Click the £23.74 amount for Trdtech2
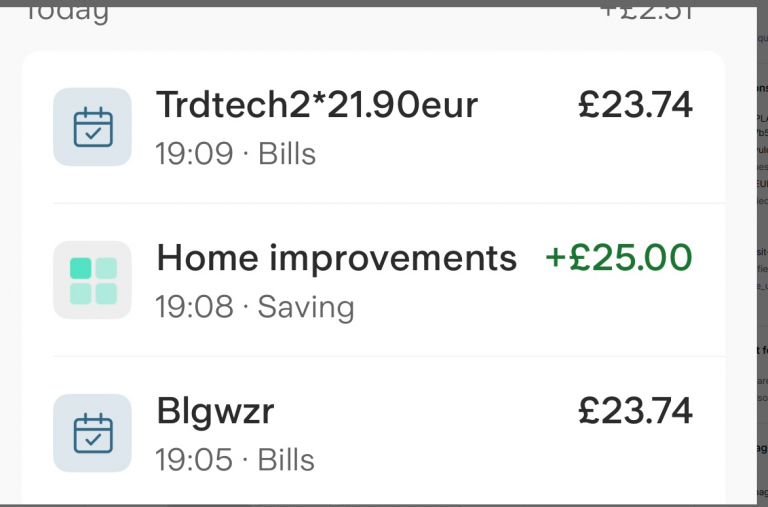The width and height of the screenshot is (768, 507). (635, 105)
